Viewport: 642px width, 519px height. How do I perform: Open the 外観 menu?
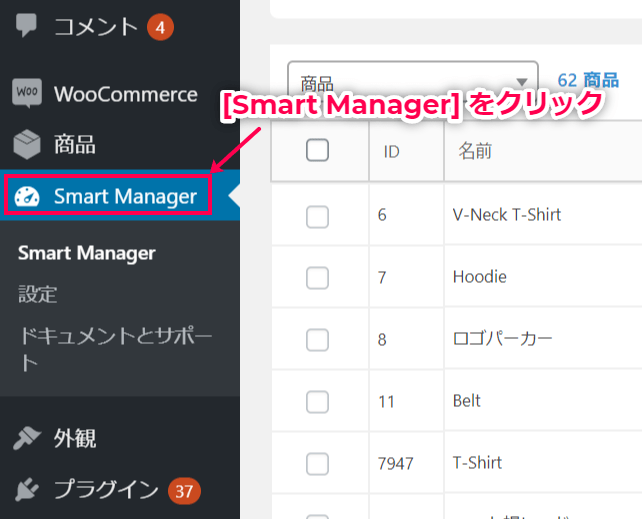coord(75,438)
